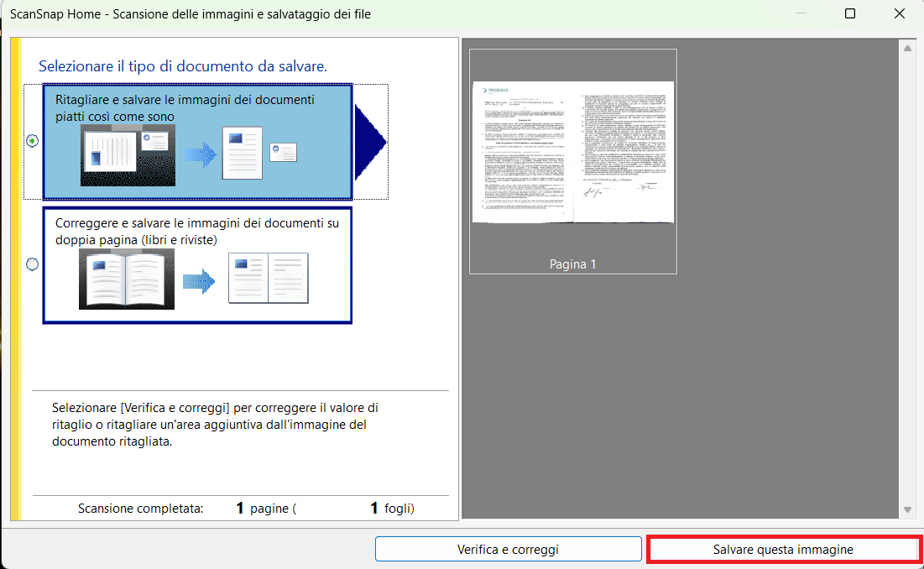Image resolution: width=924 pixels, height=569 pixels.
Task: Click the cropped document page icon
Action: (242, 153)
